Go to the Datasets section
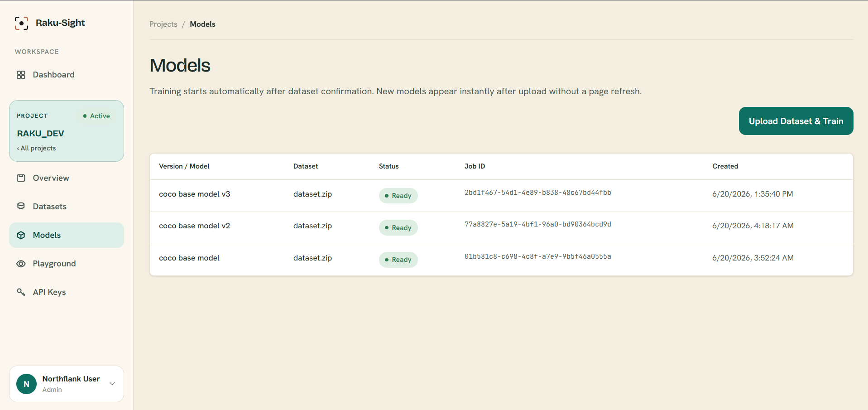Image resolution: width=868 pixels, height=410 pixels. 67,207
